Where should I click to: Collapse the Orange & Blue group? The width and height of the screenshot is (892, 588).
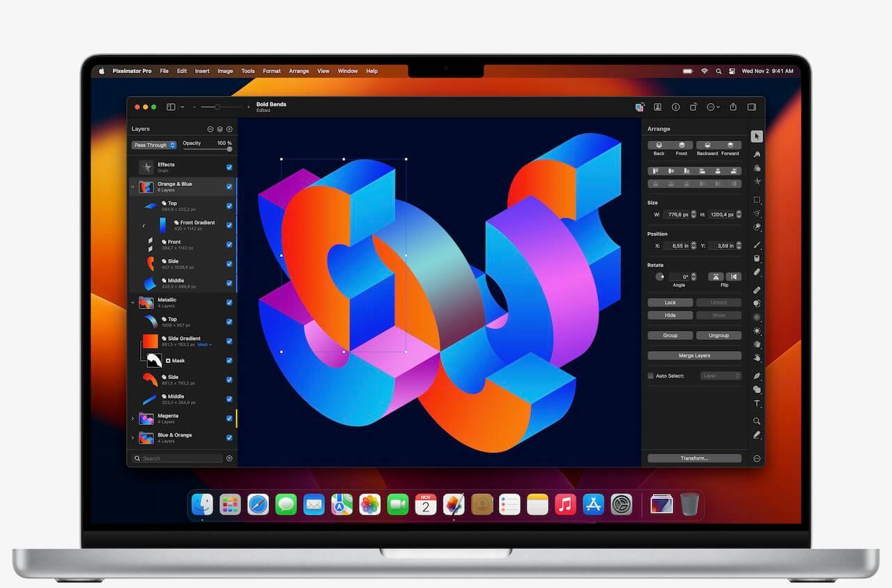133,187
